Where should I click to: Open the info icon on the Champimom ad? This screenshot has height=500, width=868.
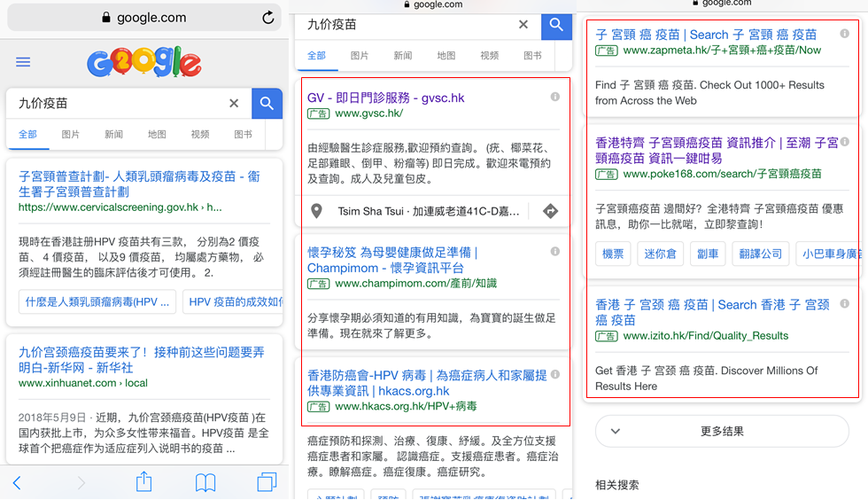(x=554, y=251)
